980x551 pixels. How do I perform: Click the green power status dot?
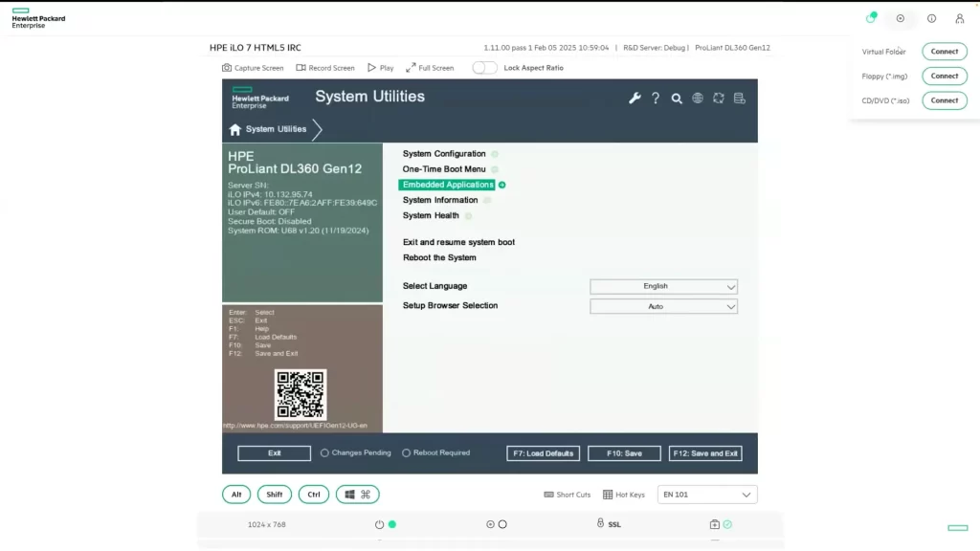coord(392,524)
